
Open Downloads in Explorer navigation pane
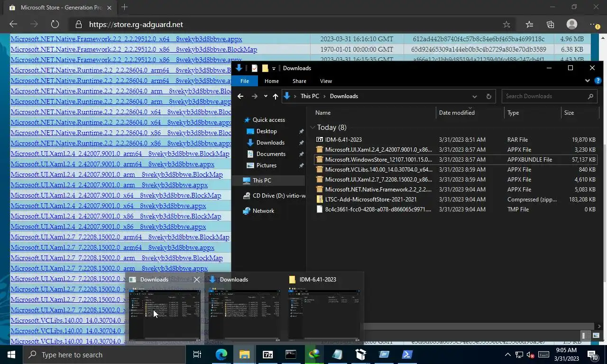[x=270, y=143]
